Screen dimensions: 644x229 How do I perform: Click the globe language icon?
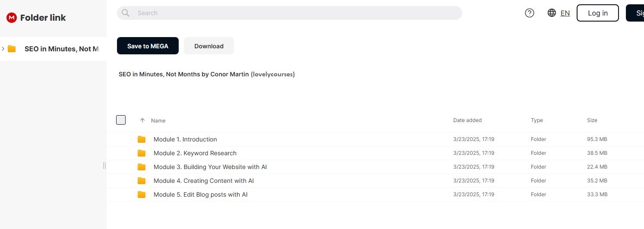coord(552,13)
